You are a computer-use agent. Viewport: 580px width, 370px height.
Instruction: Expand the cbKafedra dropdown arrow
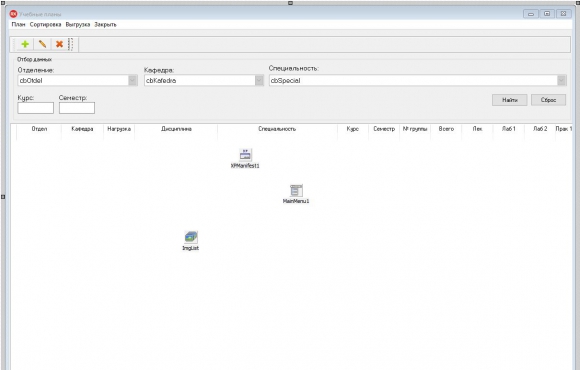pos(259,80)
